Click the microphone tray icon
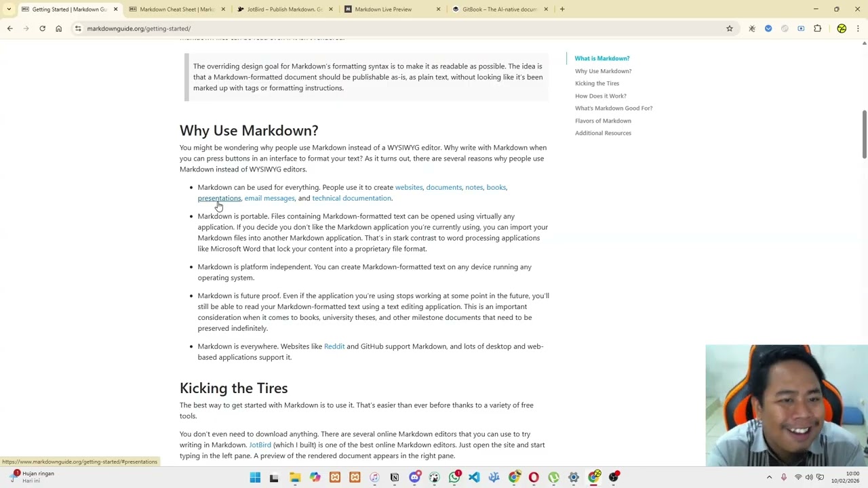The height and width of the screenshot is (488, 868). coord(784,477)
